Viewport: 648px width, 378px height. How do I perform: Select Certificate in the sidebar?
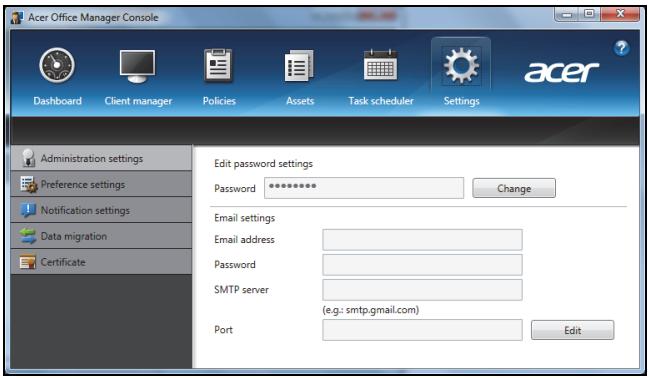(101, 262)
